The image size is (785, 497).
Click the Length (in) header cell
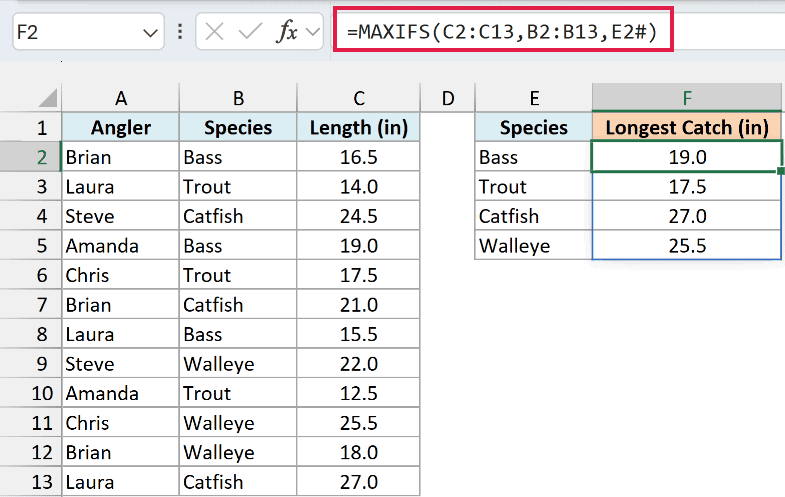click(358, 127)
